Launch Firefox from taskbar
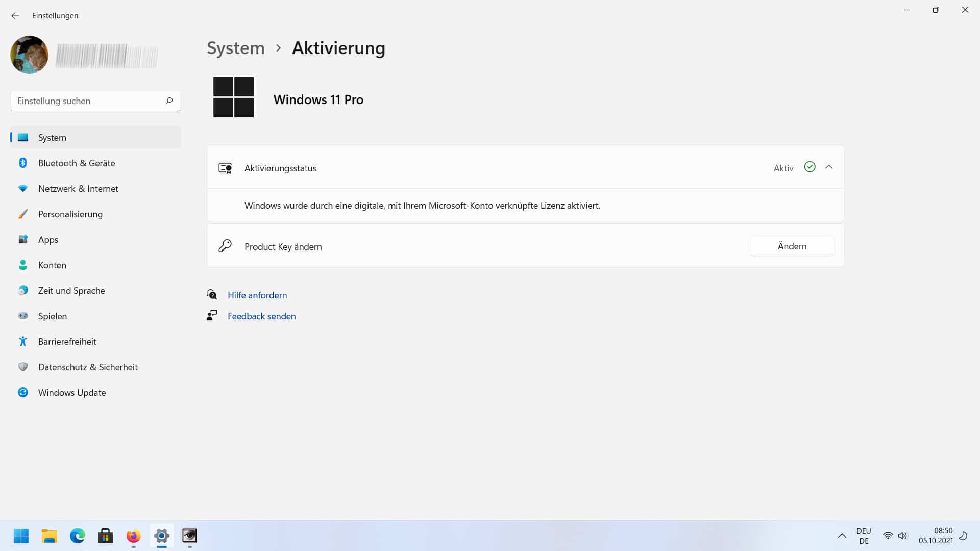The image size is (980, 551). click(134, 536)
